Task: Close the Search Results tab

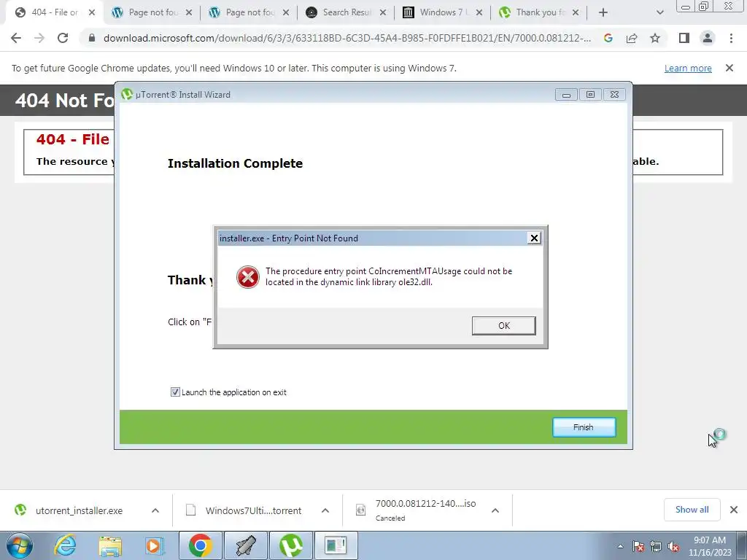Action: (x=382, y=12)
